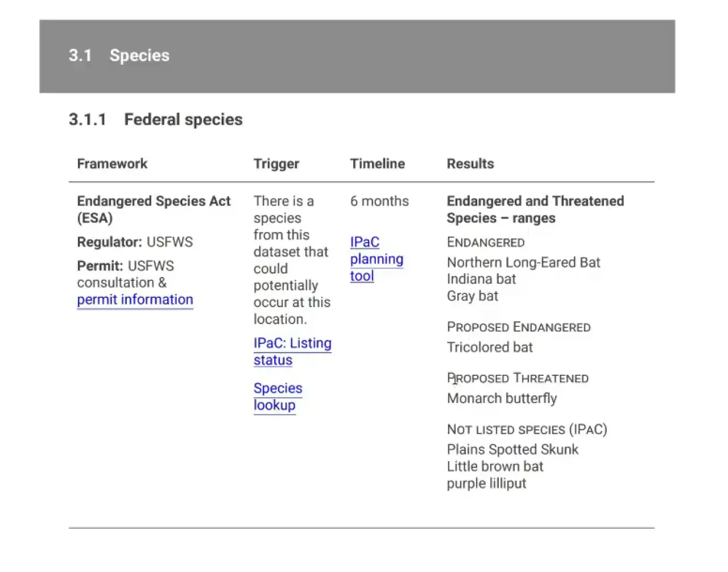Image resolution: width=728 pixels, height=572 pixels.
Task: Click the Plains Spotted Skunk entry
Action: (512, 450)
